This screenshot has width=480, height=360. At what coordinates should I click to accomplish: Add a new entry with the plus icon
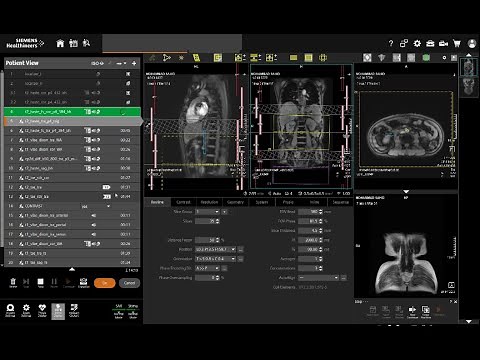134,63
